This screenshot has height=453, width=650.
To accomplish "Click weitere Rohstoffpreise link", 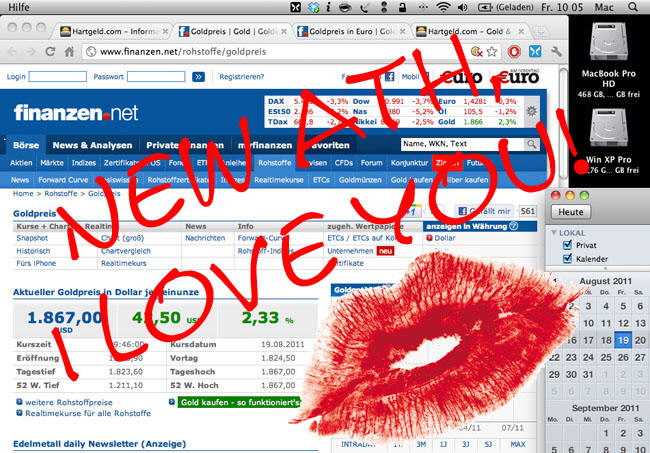I will (x=69, y=402).
